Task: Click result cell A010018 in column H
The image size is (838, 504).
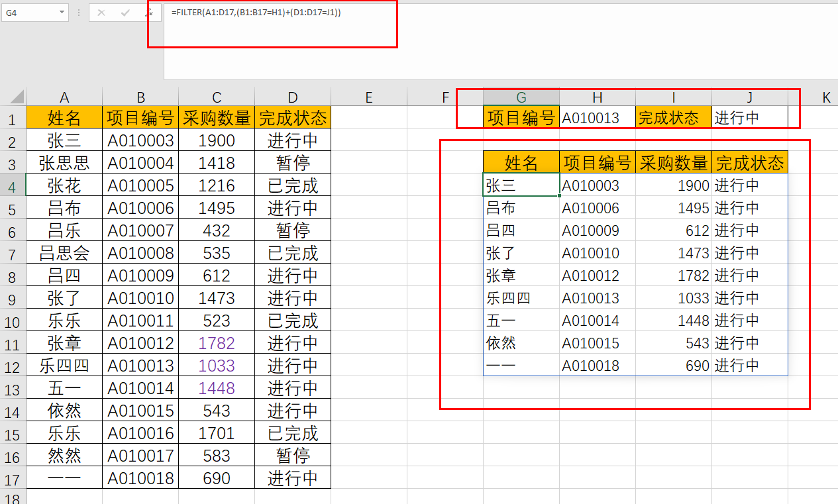Action: click(x=598, y=366)
